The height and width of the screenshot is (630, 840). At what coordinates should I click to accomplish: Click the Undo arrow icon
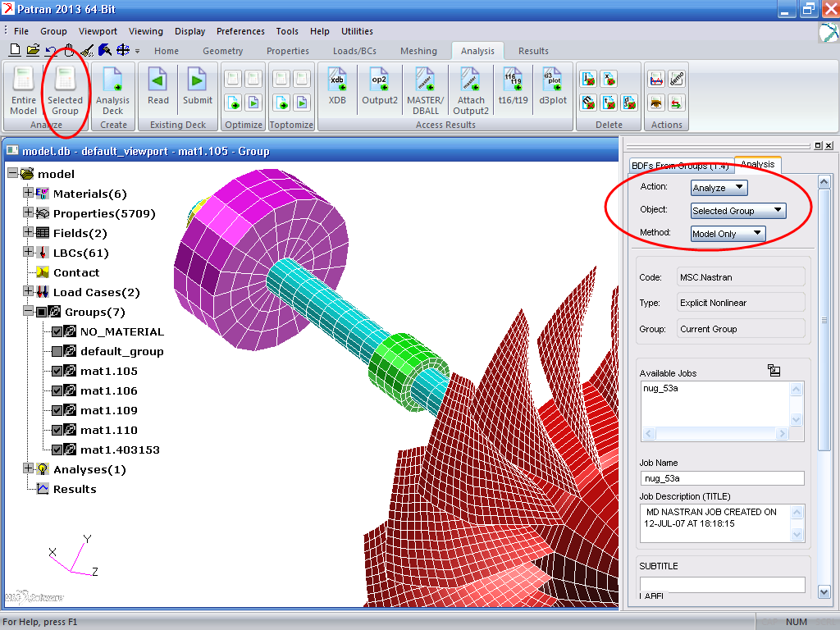pos(51,51)
